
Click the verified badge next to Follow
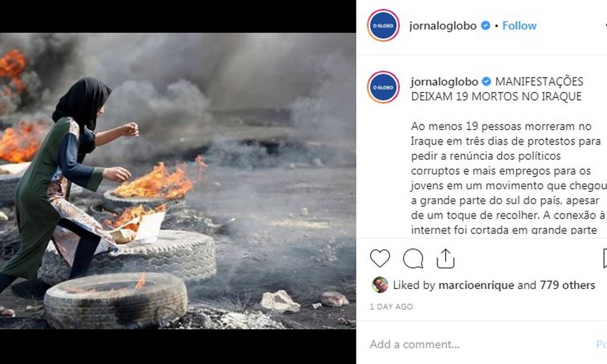pos(485,26)
